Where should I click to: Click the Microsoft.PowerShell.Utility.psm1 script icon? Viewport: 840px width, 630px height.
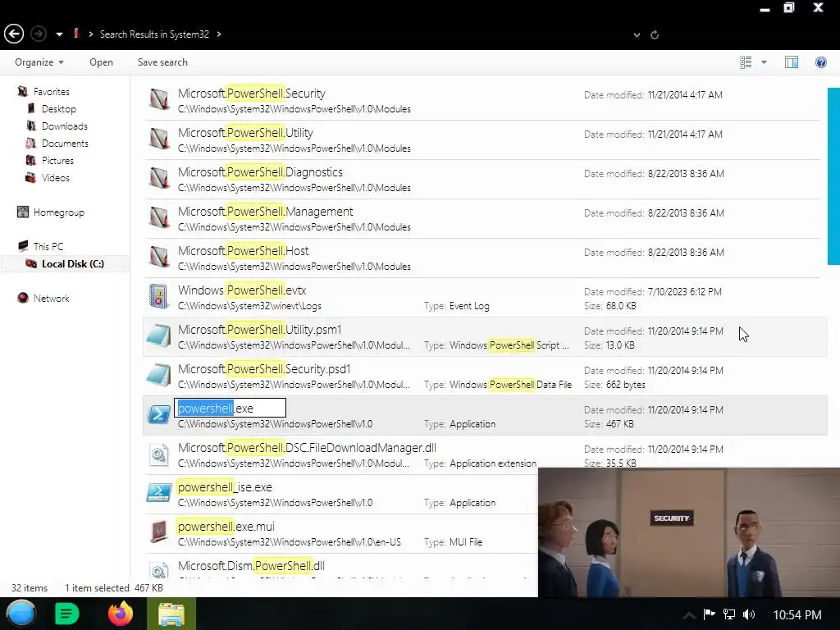159,336
